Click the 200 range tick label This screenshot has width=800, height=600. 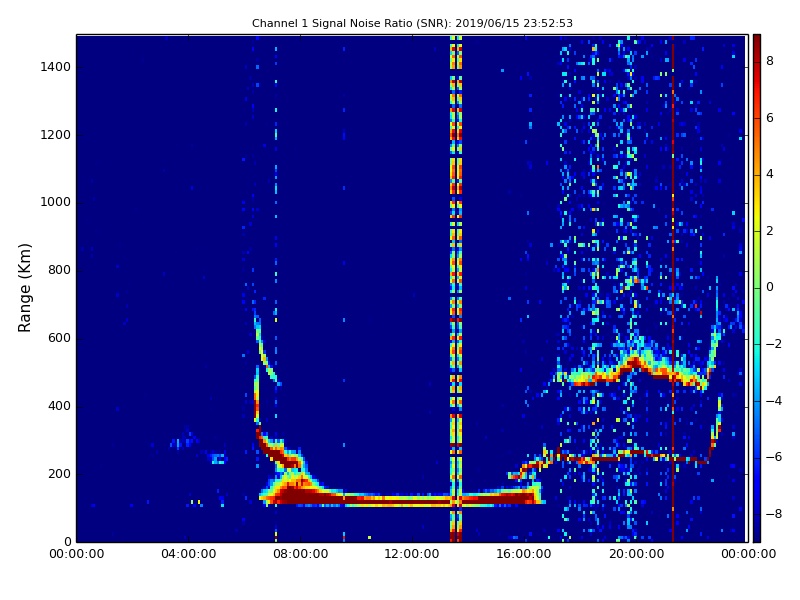point(59,473)
